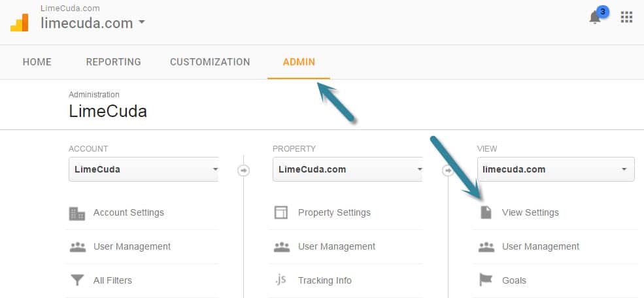The height and width of the screenshot is (298, 644).
Task: Open the notifications bell icon
Action: [595, 18]
